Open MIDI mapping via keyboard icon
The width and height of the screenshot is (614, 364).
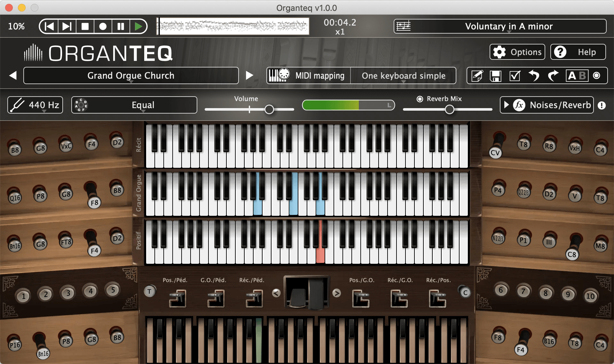pyautogui.click(x=279, y=75)
